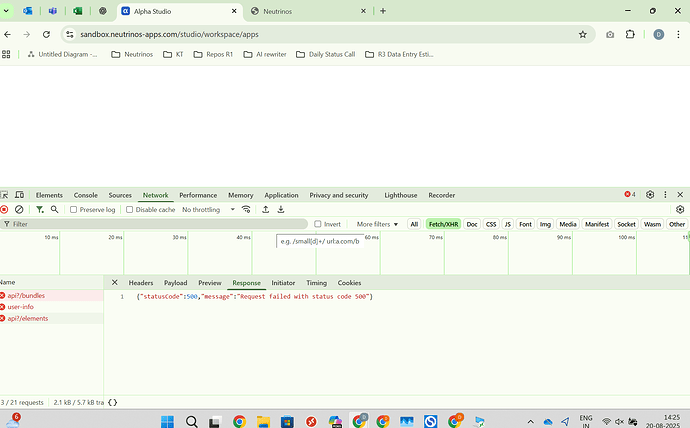Check the Disable cache option
This screenshot has height=428, width=690.
[x=129, y=210]
